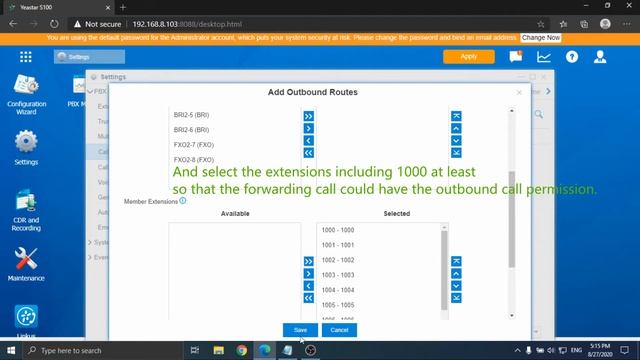
Task: Add highlighted extension to Selected list
Action: (309, 273)
